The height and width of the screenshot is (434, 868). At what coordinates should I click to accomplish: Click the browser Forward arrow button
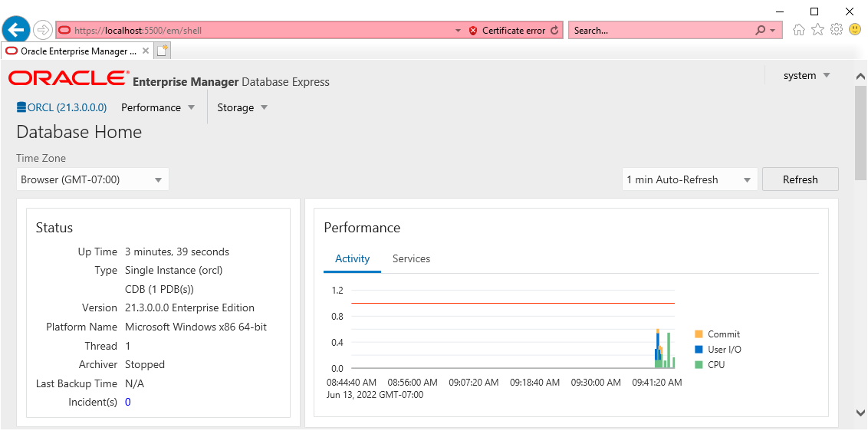(x=42, y=30)
